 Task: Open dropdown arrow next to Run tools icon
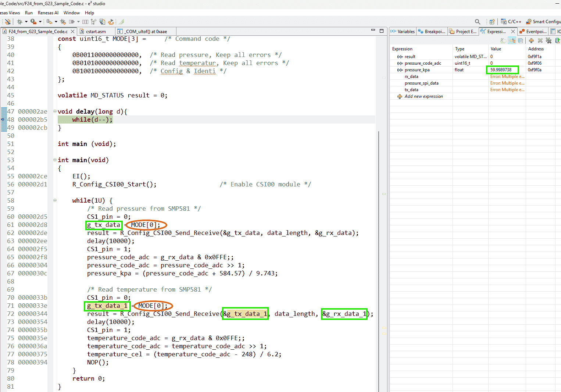40,22
